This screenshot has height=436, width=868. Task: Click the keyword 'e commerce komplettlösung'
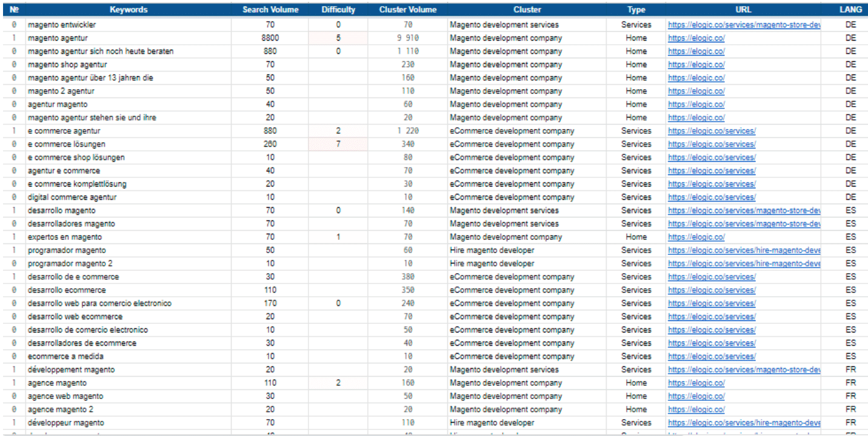(x=77, y=184)
